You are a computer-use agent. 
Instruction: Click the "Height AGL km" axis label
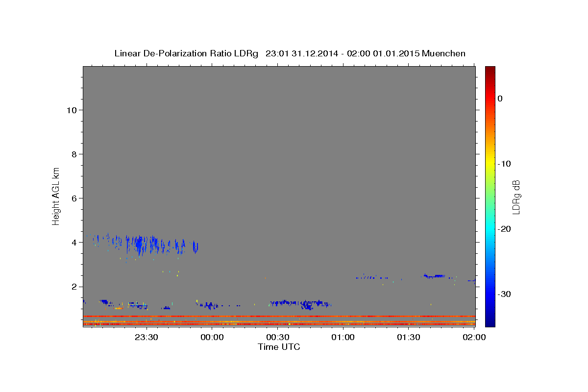click(56, 196)
